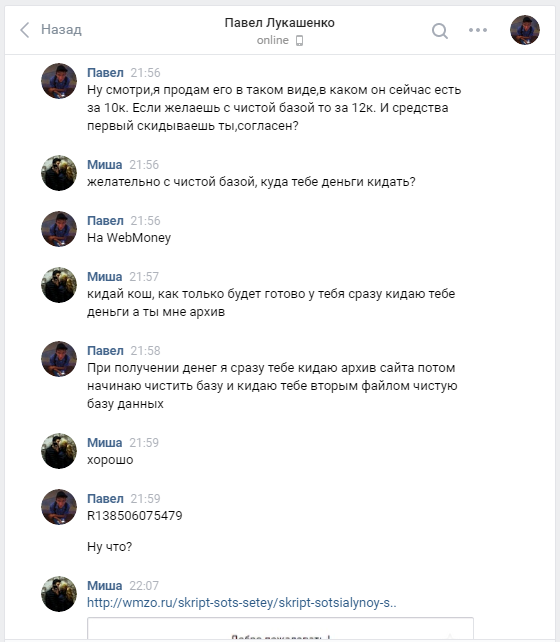Image resolution: width=560 pixels, height=642 pixels.
Task: Open Павел Лукашенко chat title
Action: point(280,23)
